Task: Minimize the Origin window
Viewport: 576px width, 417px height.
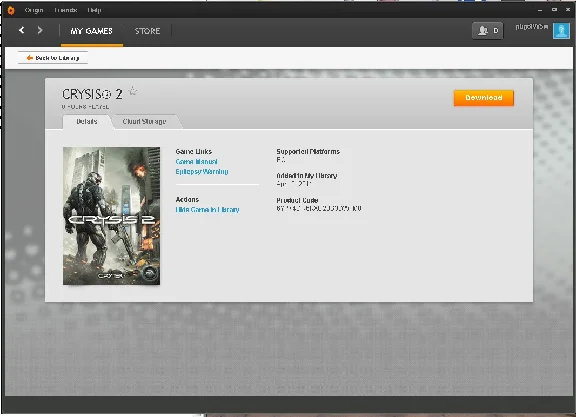Action: click(540, 10)
